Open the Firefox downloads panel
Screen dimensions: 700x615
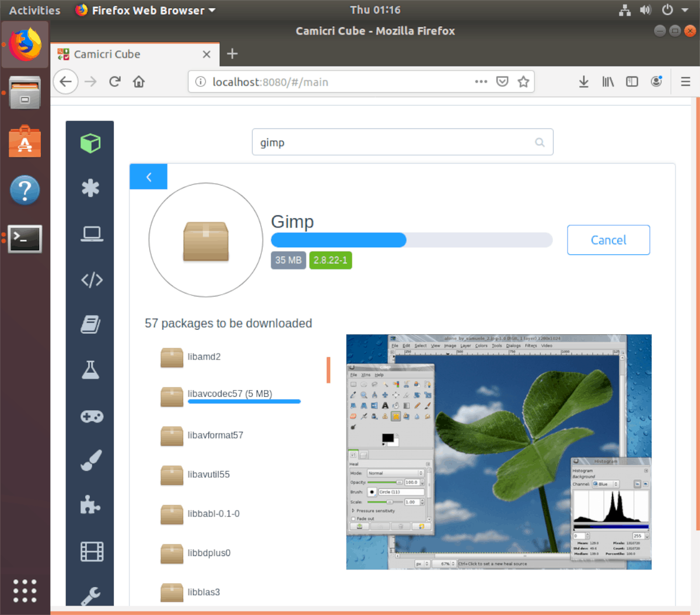(583, 82)
